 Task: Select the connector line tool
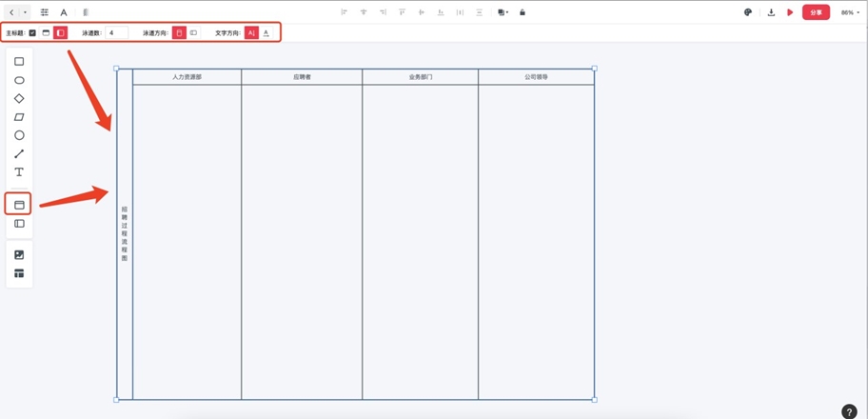click(x=19, y=153)
